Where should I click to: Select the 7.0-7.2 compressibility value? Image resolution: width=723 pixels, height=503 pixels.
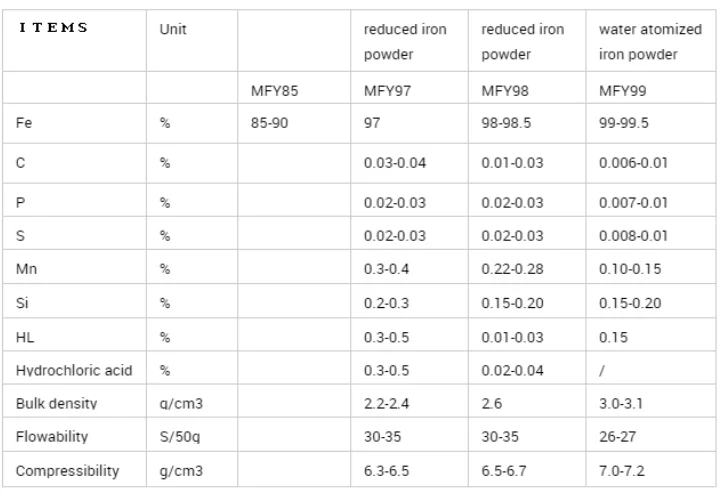(620, 470)
